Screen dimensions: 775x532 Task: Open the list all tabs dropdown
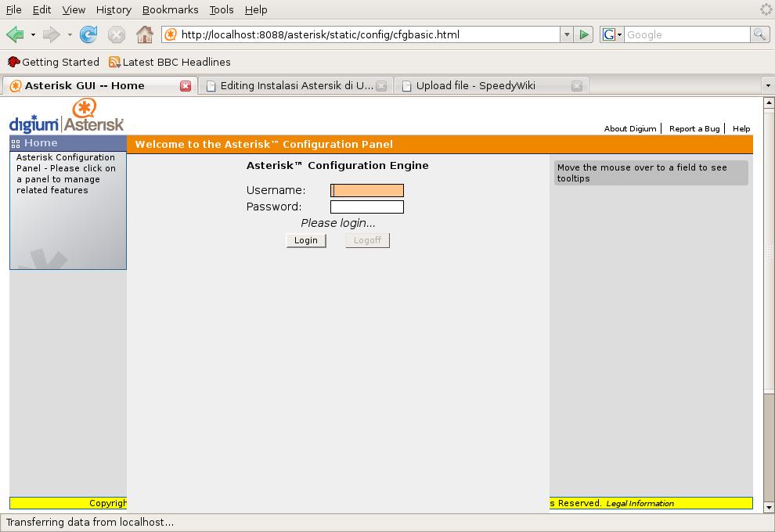[767, 85]
